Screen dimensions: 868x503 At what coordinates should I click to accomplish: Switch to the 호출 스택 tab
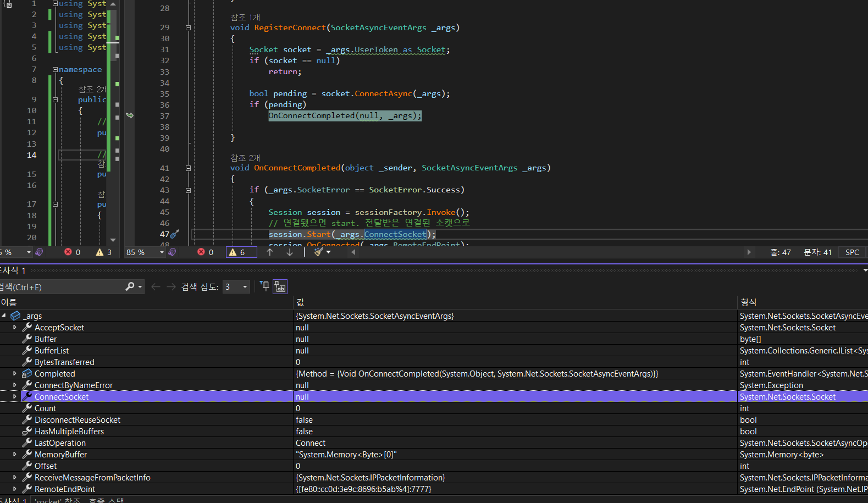coord(106,500)
